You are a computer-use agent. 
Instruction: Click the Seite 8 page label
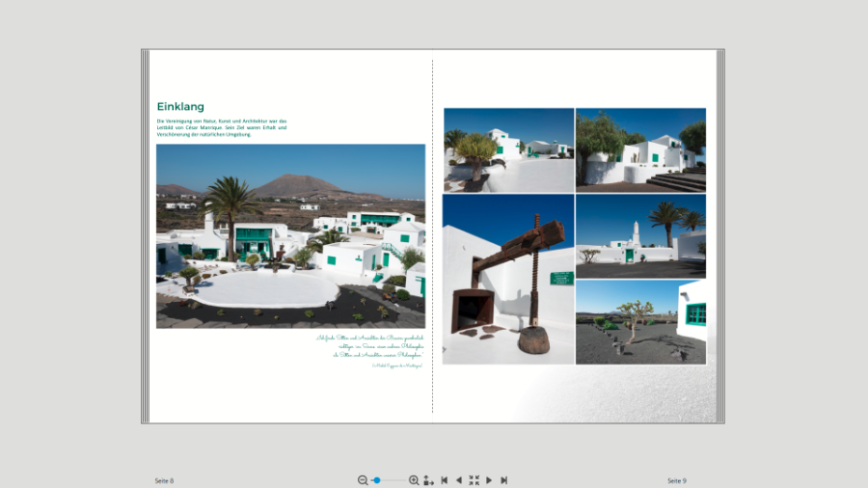[x=165, y=480]
